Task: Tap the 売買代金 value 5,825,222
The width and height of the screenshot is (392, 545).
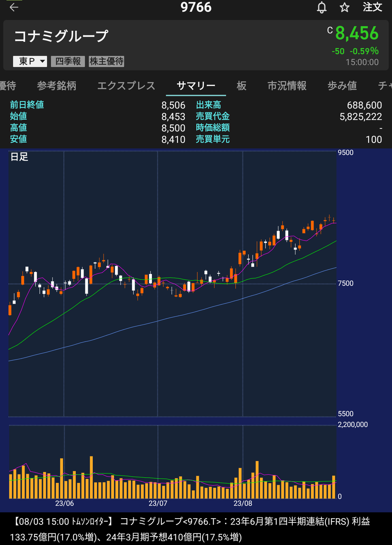Action: 361,117
